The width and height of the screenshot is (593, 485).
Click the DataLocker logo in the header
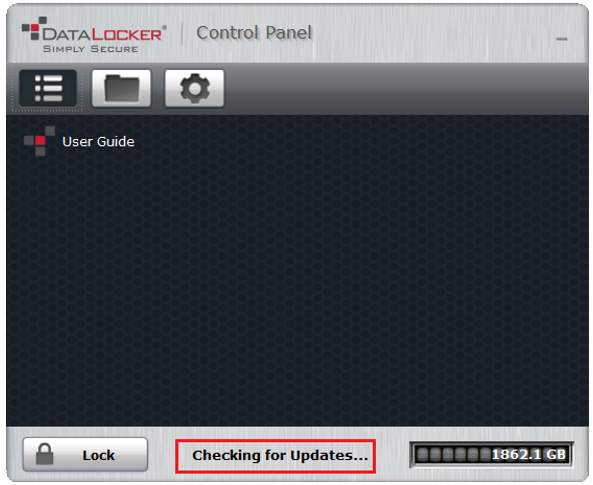click(x=94, y=34)
